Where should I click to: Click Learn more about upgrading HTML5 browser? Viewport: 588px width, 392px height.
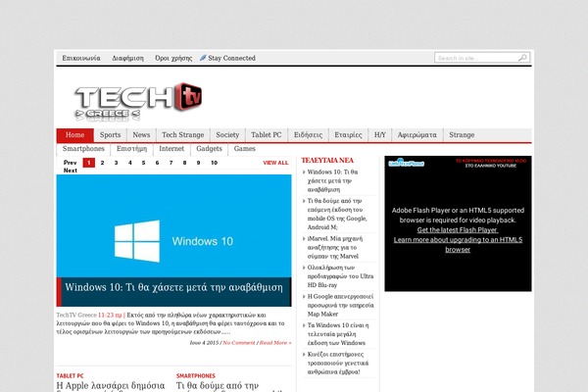[x=458, y=245]
